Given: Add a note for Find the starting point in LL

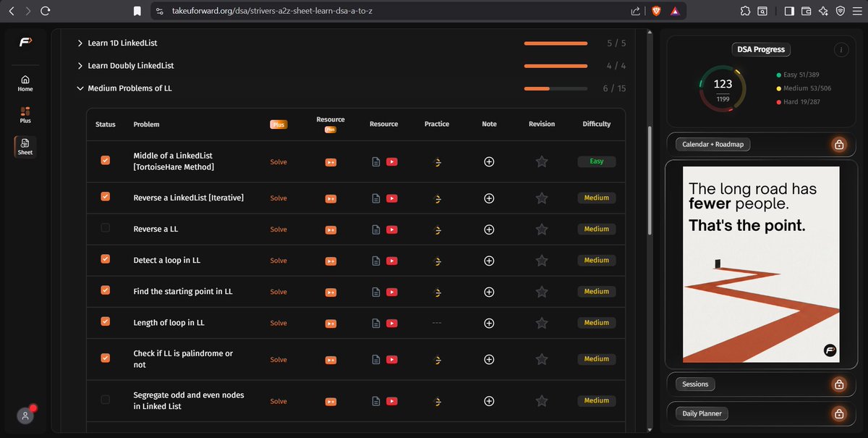Looking at the screenshot, I should click(489, 292).
